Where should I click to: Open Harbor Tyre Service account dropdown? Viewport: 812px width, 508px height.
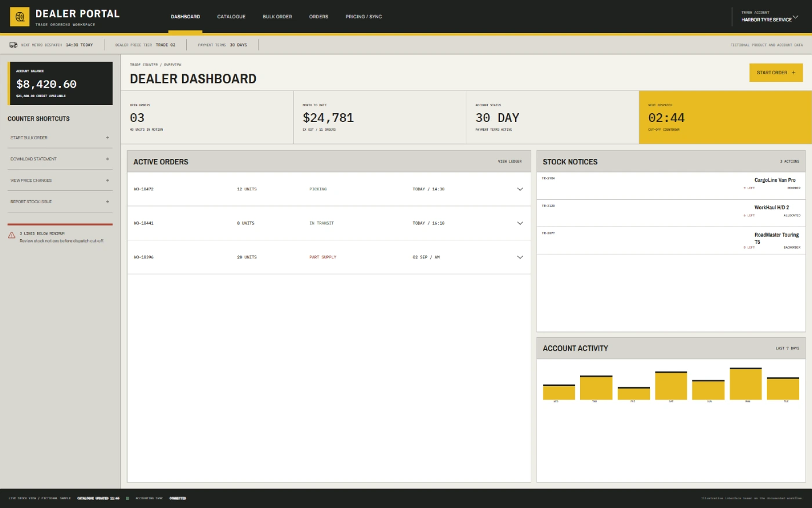click(x=770, y=16)
